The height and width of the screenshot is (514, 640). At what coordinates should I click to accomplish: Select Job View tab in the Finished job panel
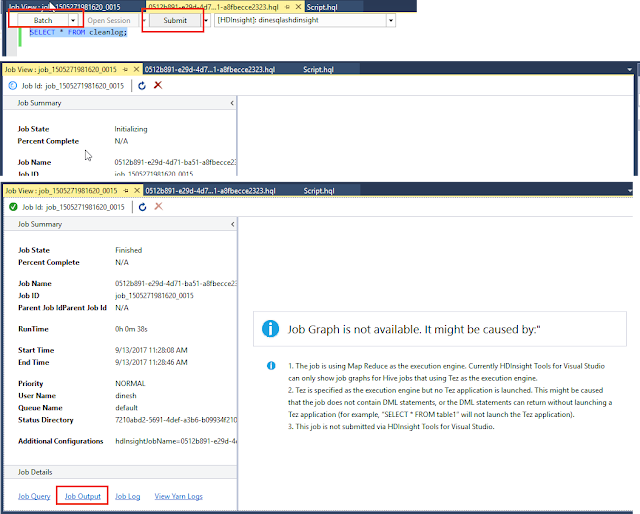61,191
